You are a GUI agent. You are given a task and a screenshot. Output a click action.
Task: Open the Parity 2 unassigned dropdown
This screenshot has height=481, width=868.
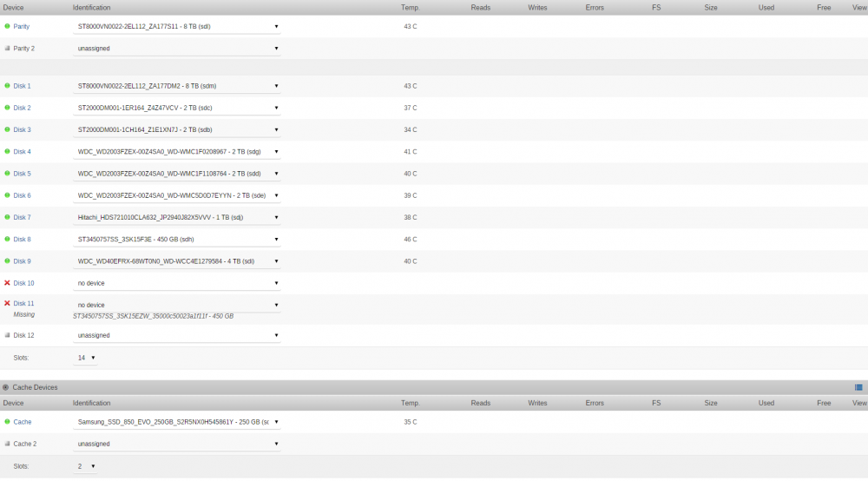coord(177,49)
